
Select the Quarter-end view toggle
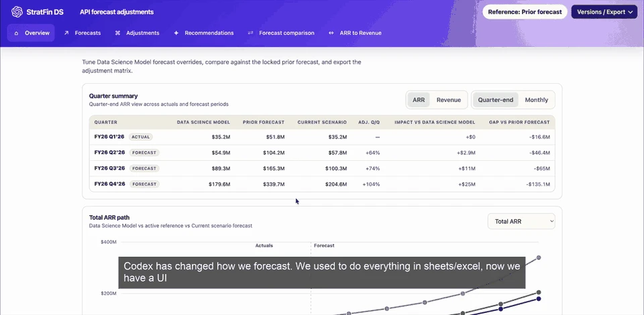[495, 100]
